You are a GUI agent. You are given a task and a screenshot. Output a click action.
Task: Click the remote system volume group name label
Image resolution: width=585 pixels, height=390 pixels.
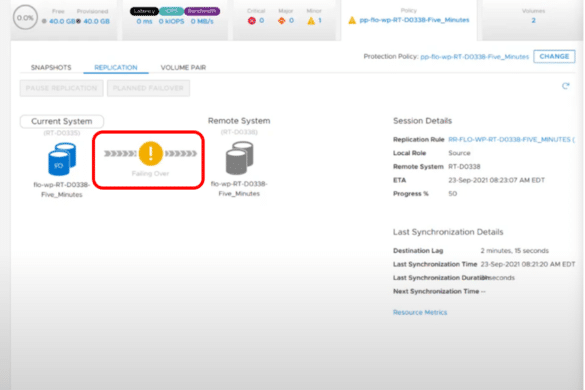239,188
